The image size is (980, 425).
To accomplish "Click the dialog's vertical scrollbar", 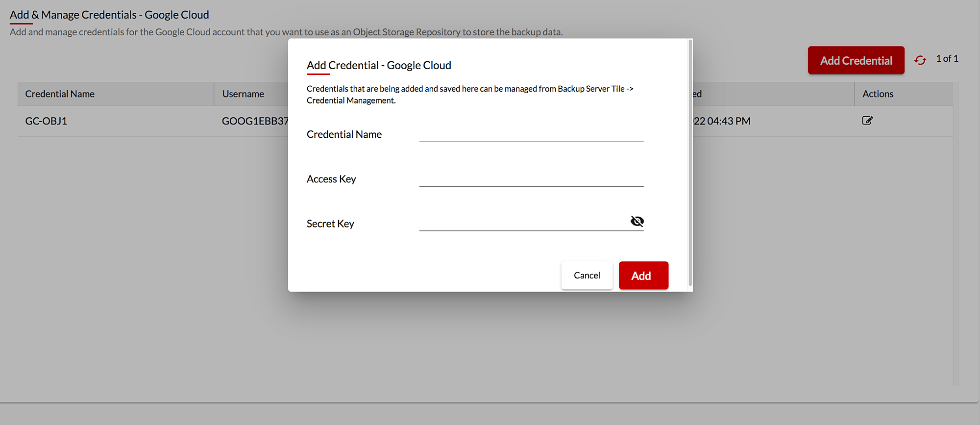I will [x=690, y=163].
